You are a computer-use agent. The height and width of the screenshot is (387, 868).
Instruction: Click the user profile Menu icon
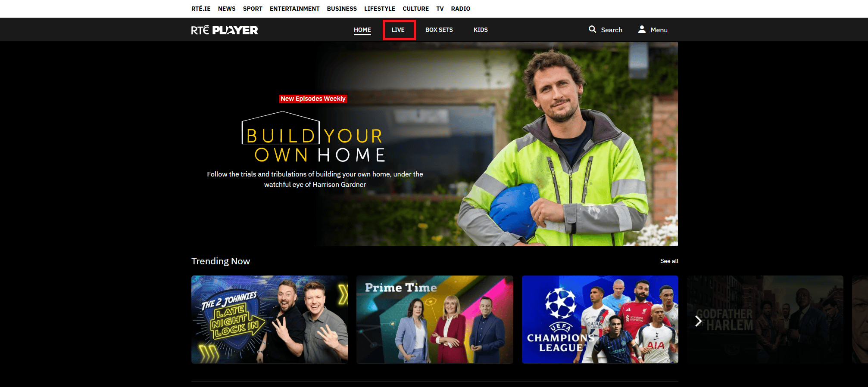(x=642, y=29)
